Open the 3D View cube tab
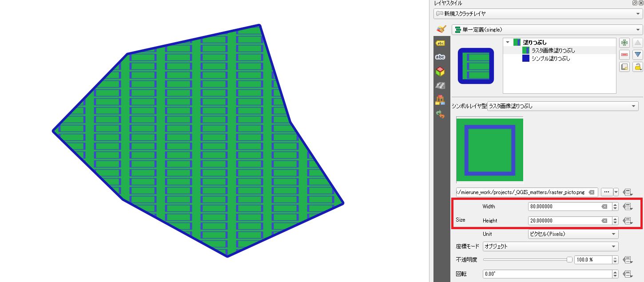This screenshot has width=644, height=282. pyautogui.click(x=440, y=71)
